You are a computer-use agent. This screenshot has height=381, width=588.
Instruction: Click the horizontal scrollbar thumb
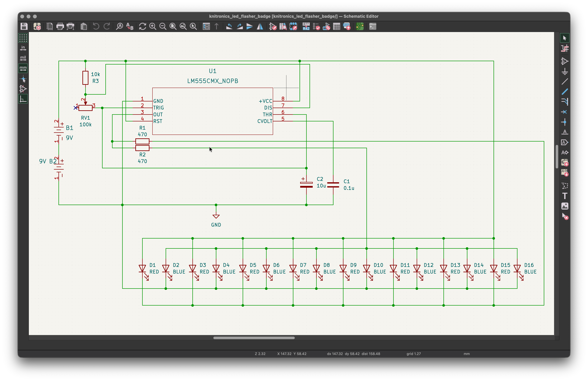[254, 338]
